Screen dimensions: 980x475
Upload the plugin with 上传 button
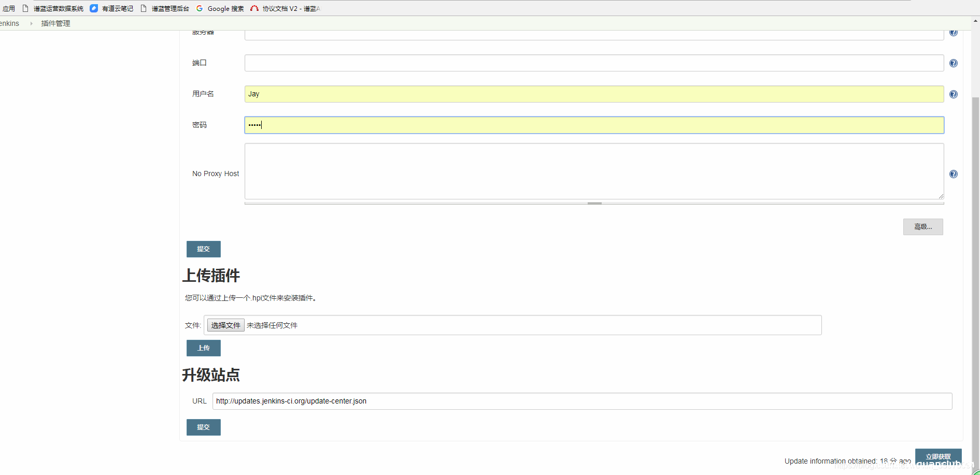(203, 348)
